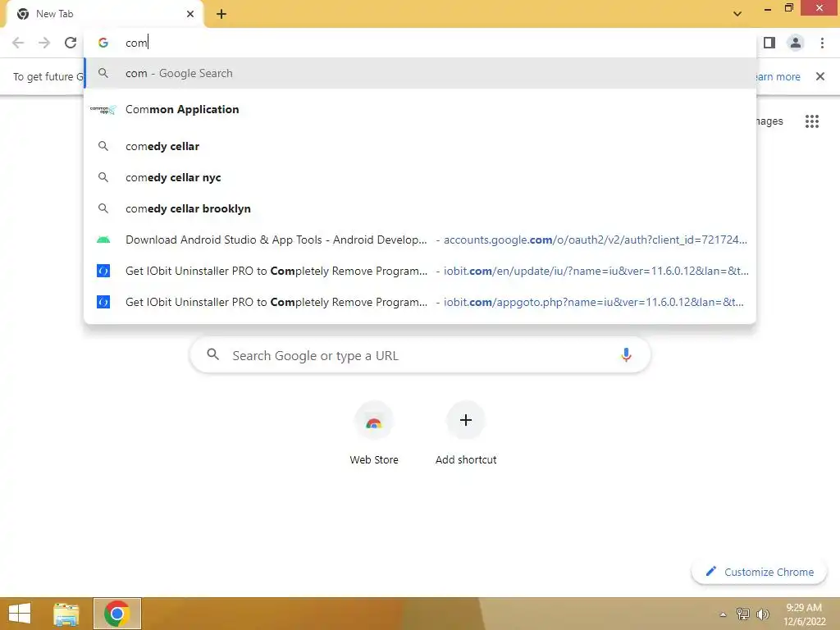Screen dimensions: 840x630
Task: Click the Learn more link
Action: (x=778, y=76)
